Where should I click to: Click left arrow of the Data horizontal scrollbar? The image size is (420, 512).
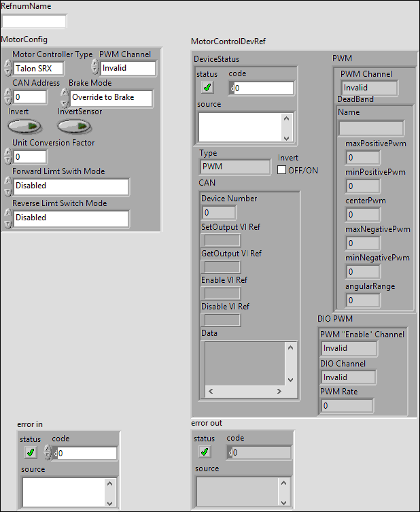(211, 391)
